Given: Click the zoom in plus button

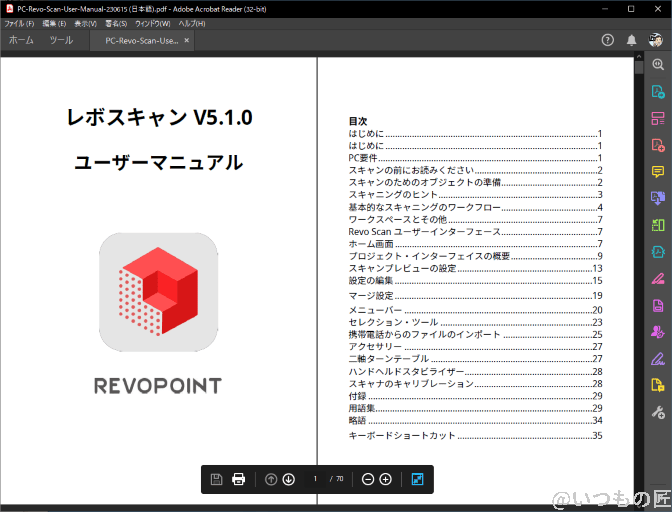Looking at the screenshot, I should click(x=386, y=479).
